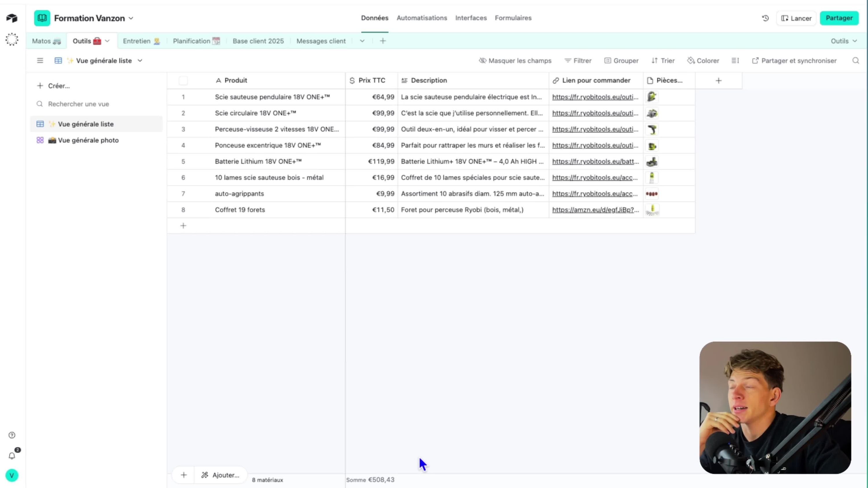Open the help question mark icon

pos(12,435)
